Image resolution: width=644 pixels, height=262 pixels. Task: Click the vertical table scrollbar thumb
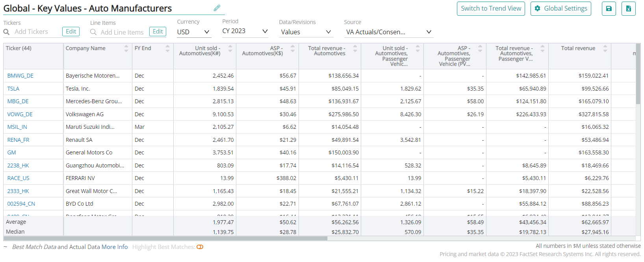tap(638, 74)
